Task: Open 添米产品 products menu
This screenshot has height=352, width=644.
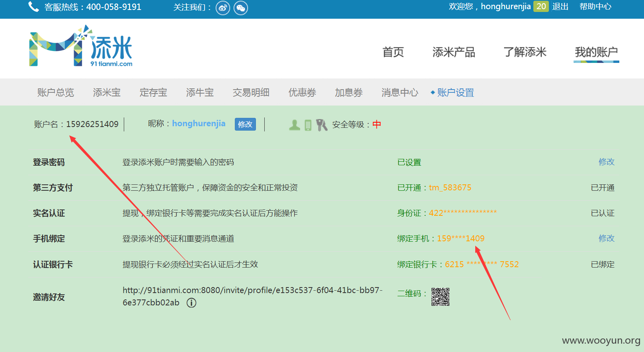Action: point(454,52)
